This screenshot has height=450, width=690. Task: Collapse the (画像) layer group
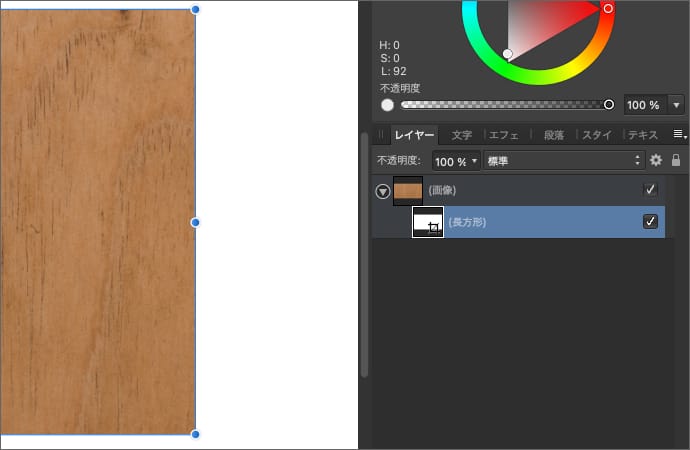(382, 191)
